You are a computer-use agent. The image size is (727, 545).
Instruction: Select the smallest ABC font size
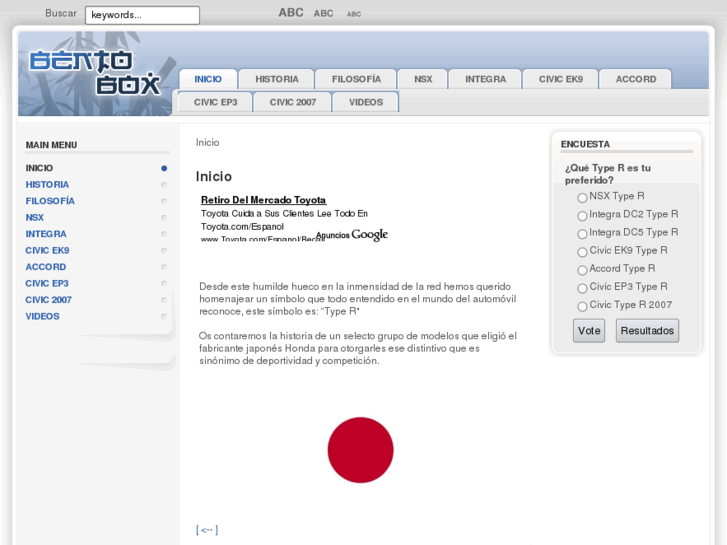coord(354,15)
